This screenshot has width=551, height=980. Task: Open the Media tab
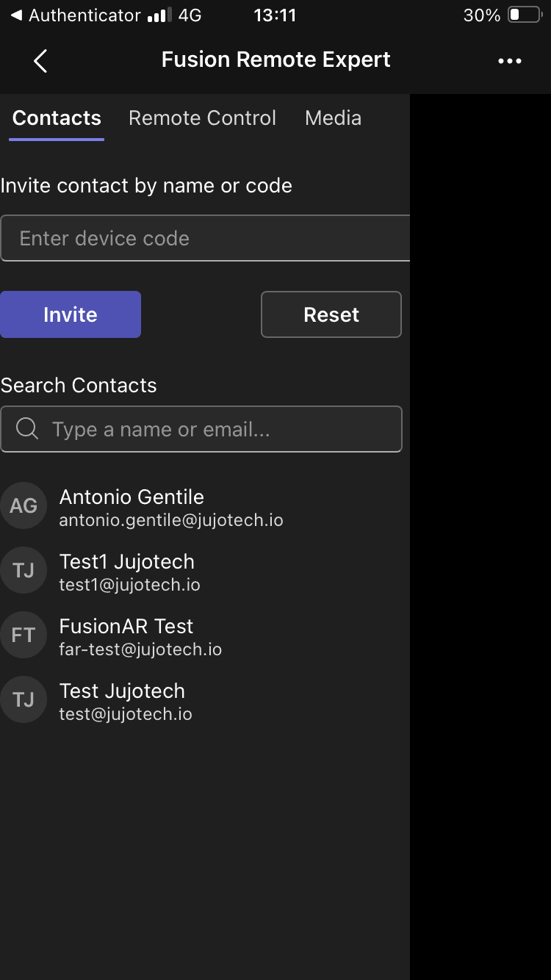coord(333,118)
